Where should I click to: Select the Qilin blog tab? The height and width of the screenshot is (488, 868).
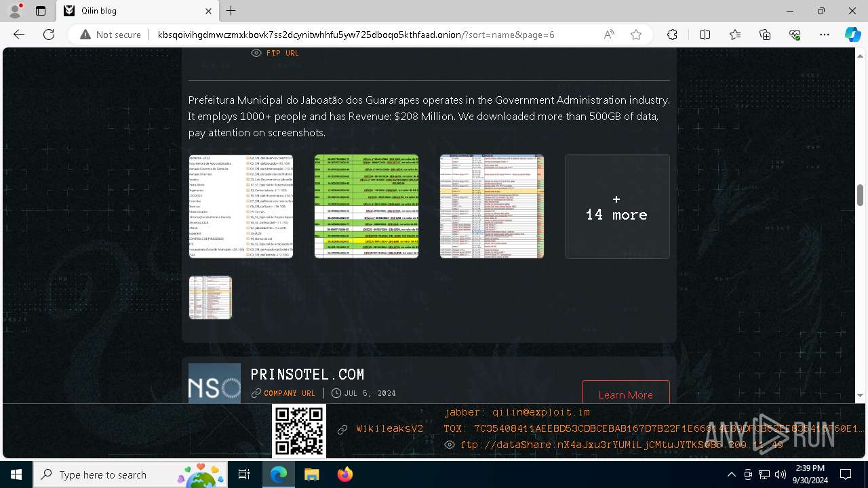coord(138,11)
